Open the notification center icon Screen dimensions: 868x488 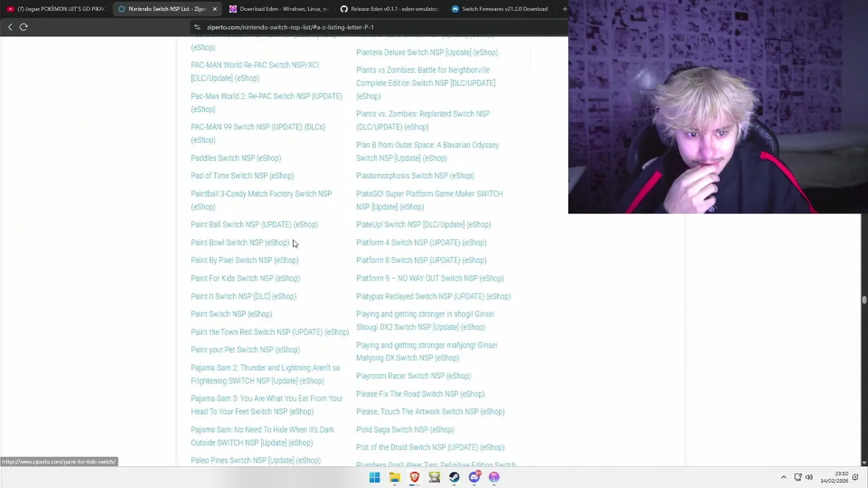(x=856, y=477)
